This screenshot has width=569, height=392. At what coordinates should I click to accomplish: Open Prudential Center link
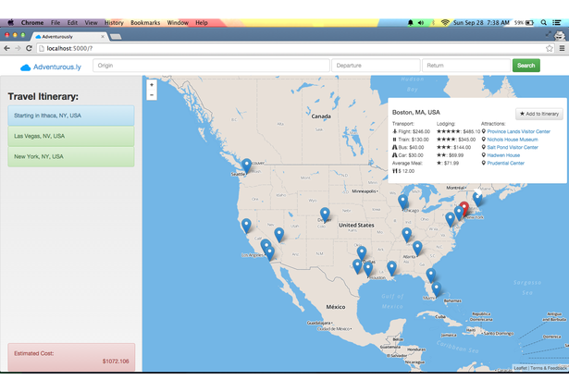click(x=505, y=164)
